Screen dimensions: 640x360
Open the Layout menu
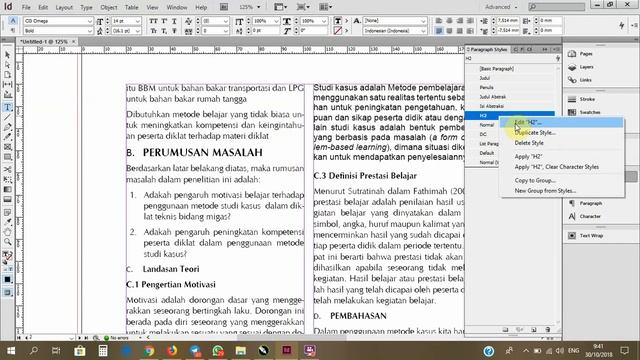point(64,7)
